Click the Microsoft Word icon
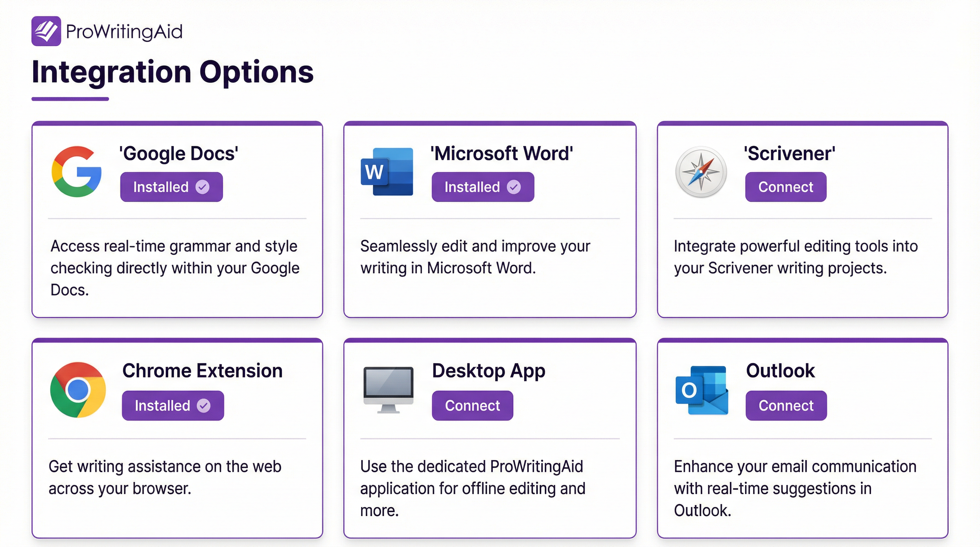This screenshot has height=547, width=980. [387, 172]
